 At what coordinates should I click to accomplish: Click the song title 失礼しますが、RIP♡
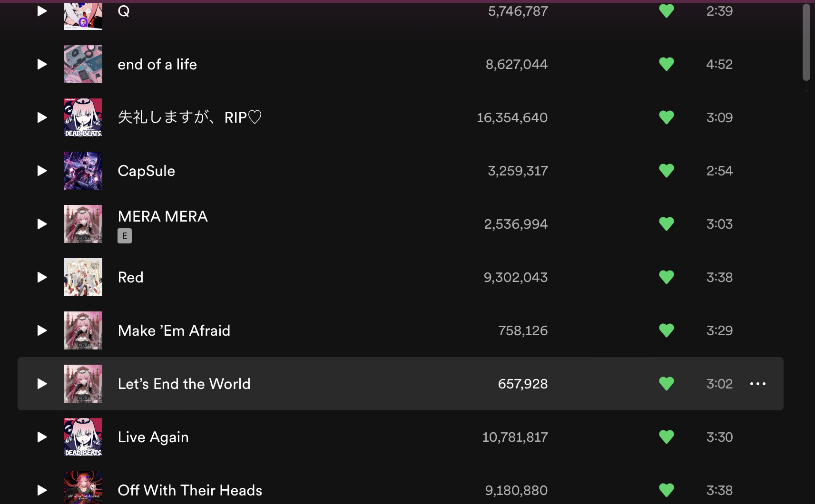[190, 117]
